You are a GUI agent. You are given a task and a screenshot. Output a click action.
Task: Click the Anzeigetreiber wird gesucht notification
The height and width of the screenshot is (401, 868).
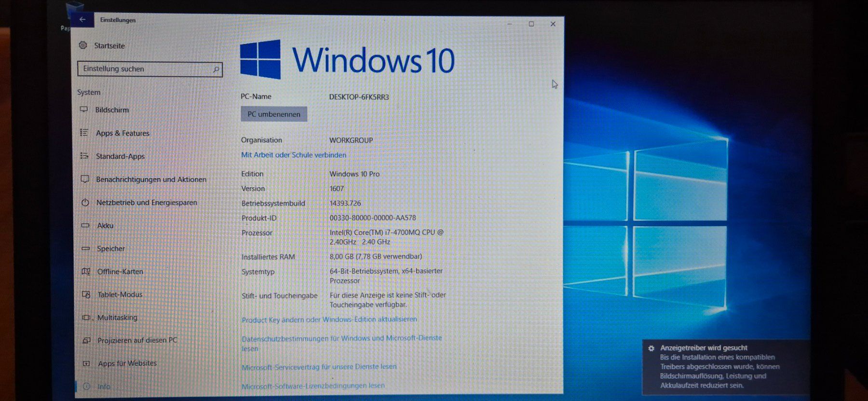tap(726, 367)
